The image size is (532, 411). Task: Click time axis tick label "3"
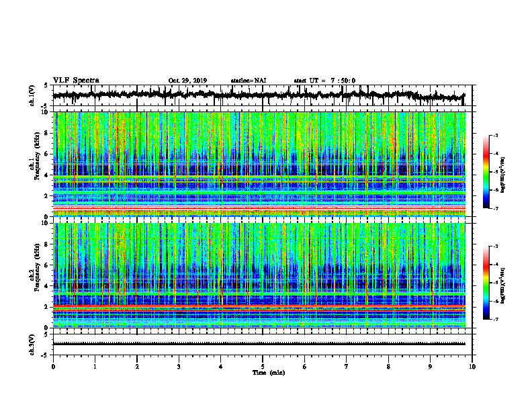pos(179,367)
